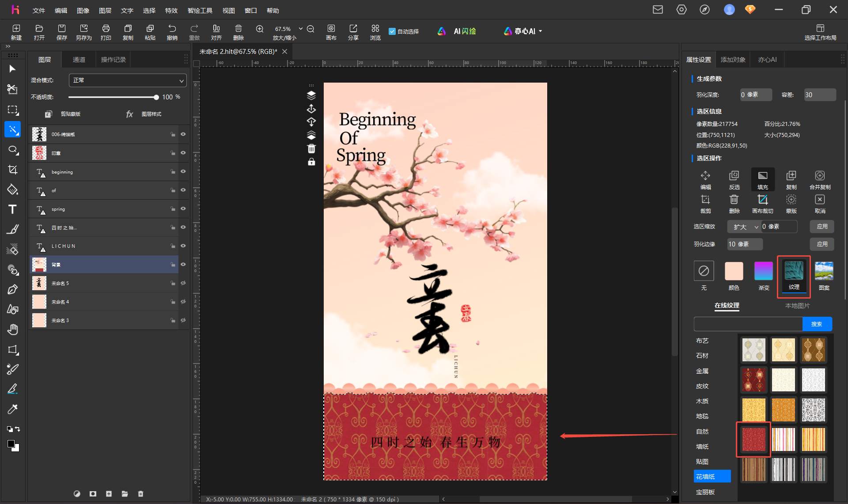Click 反选 (Invert selection) icon
The width and height of the screenshot is (848, 504).
[734, 180]
